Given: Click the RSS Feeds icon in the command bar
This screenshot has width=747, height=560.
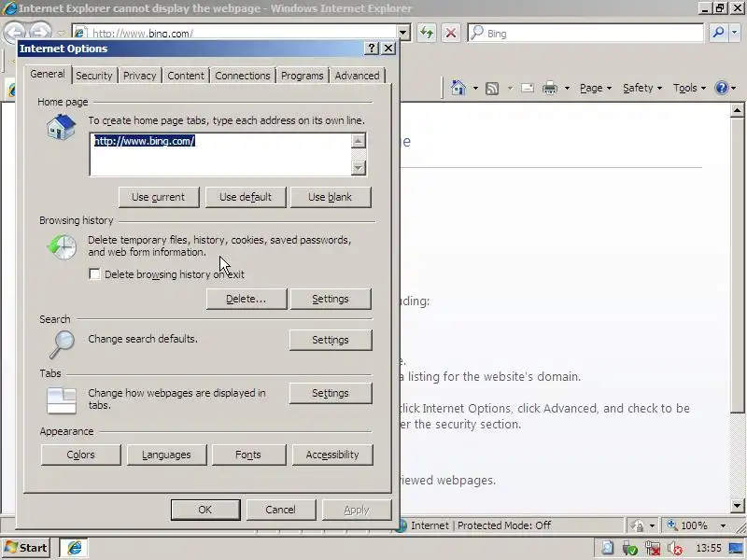Looking at the screenshot, I should [492, 88].
